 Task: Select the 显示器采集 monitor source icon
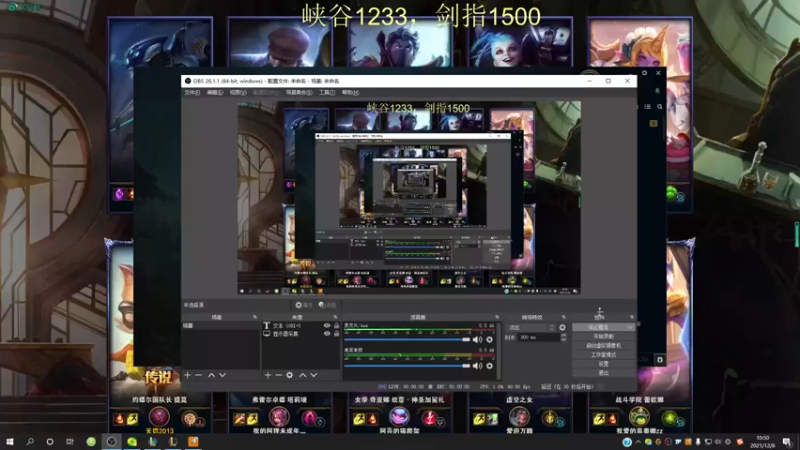tap(266, 334)
